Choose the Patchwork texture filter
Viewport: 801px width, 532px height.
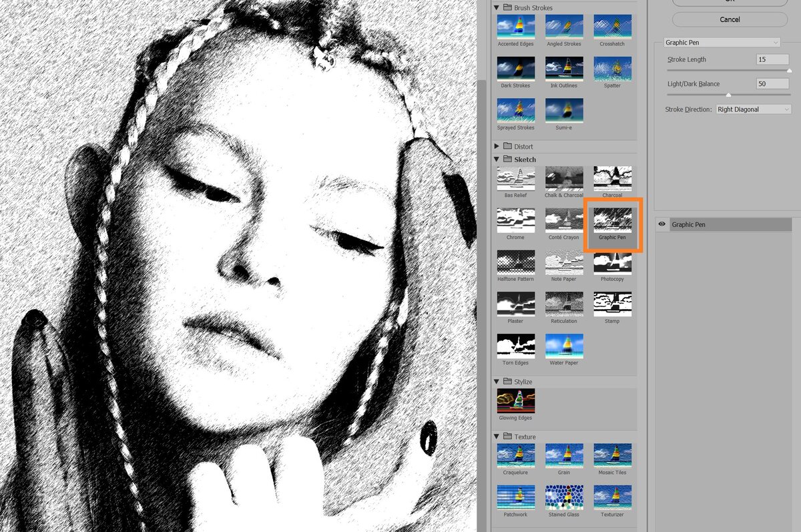pyautogui.click(x=515, y=497)
